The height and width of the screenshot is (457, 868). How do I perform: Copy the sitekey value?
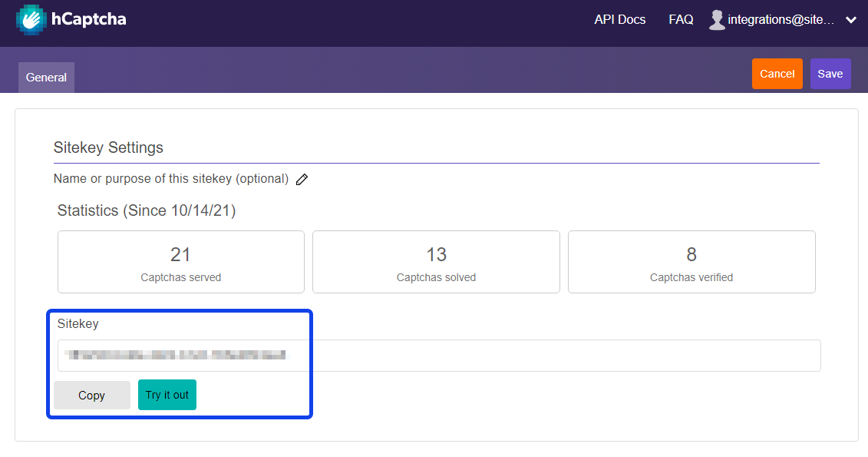click(92, 395)
